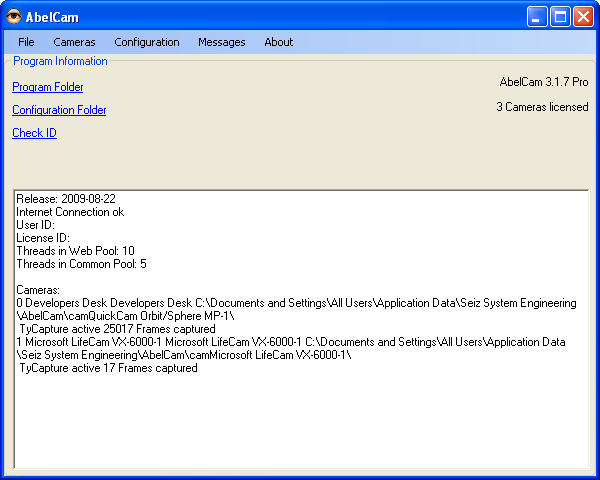Image resolution: width=600 pixels, height=480 pixels.
Task: Open the About menu
Action: click(279, 42)
